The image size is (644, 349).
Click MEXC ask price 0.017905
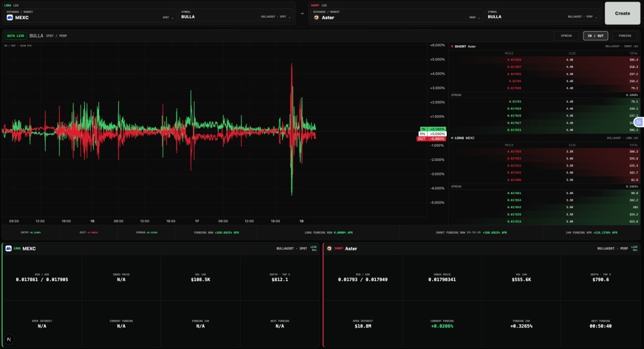[514, 180]
